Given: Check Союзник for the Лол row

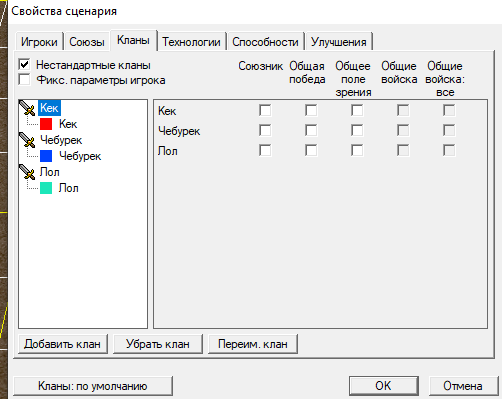Looking at the screenshot, I should pyautogui.click(x=265, y=150).
